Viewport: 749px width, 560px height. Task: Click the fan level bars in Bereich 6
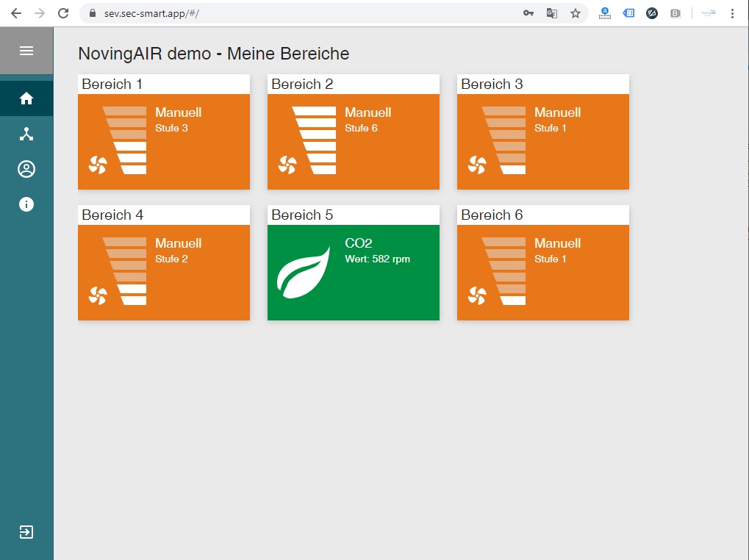pyautogui.click(x=503, y=271)
